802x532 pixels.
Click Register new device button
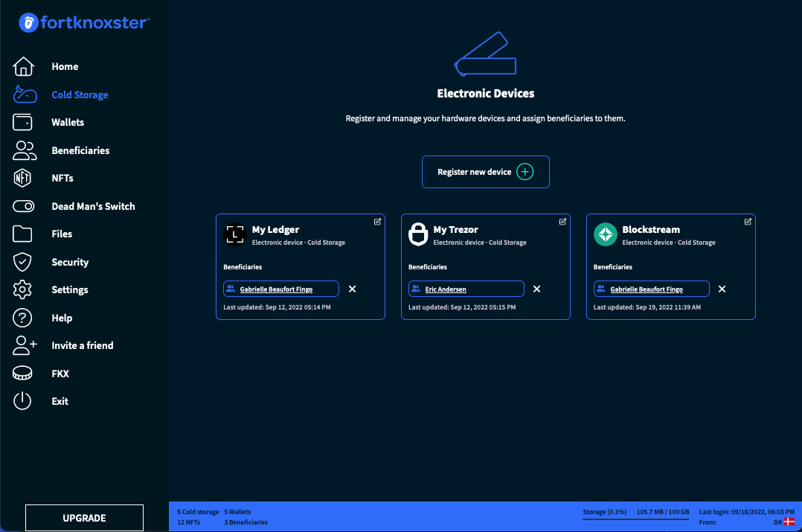point(485,172)
